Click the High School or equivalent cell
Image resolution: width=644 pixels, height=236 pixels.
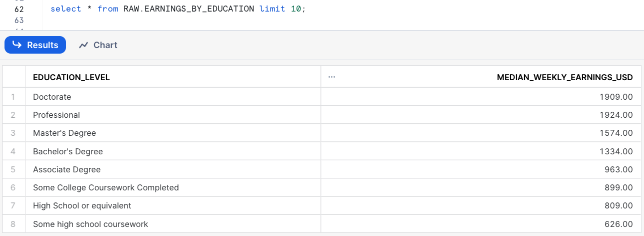pos(82,205)
